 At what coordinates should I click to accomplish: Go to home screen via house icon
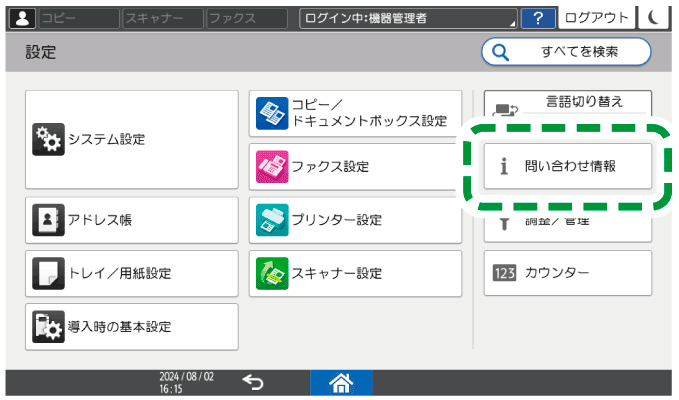[341, 383]
